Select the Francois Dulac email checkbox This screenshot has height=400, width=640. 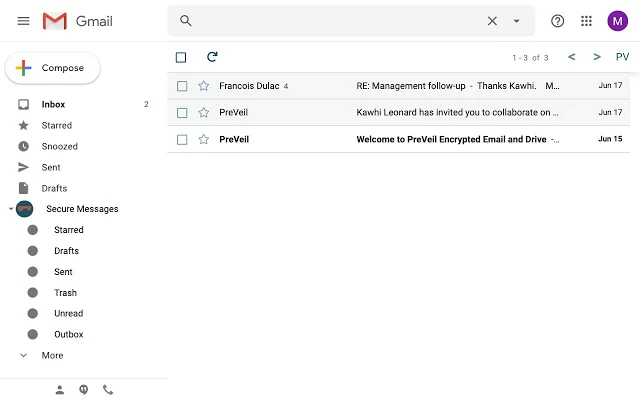[x=182, y=86]
